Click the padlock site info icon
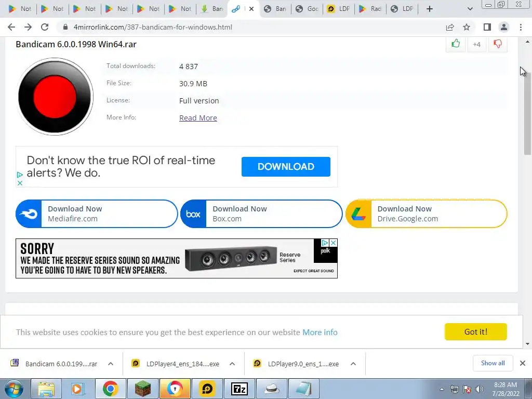The height and width of the screenshot is (399, 532). coord(65,27)
